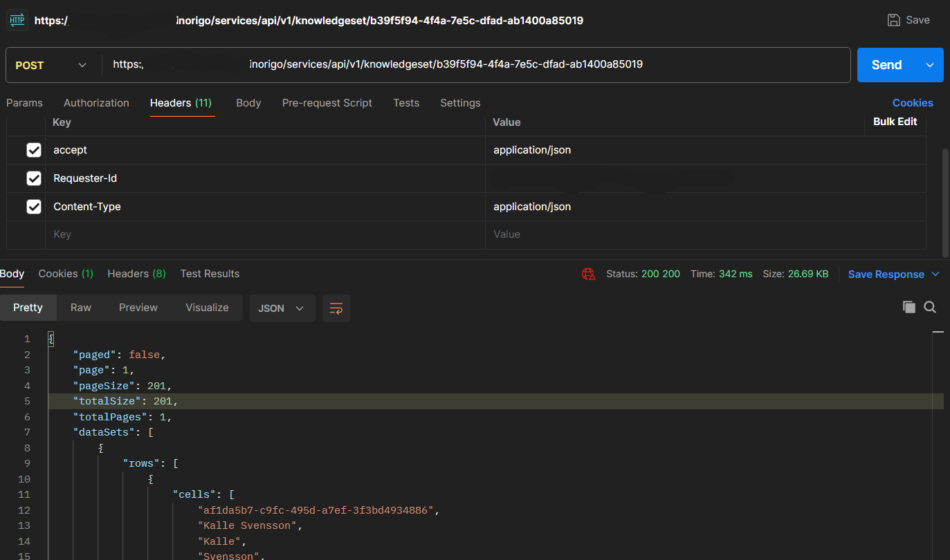Switch to the Authorization tab

[x=96, y=103]
